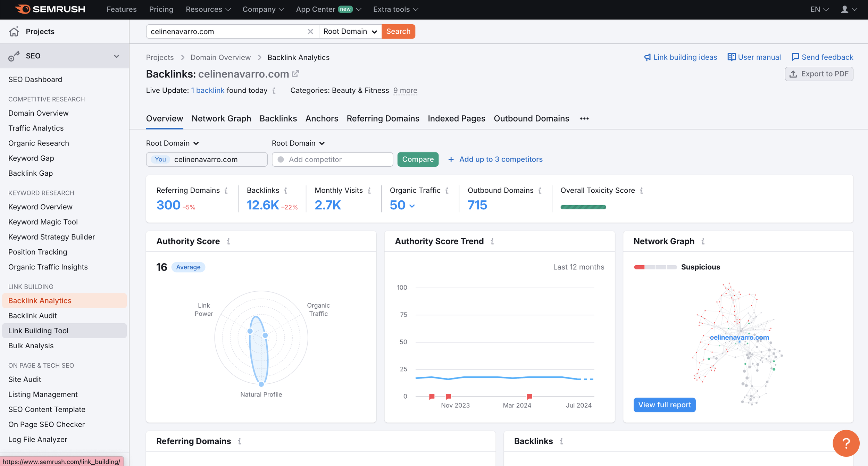Open the User manual icon

click(x=732, y=57)
